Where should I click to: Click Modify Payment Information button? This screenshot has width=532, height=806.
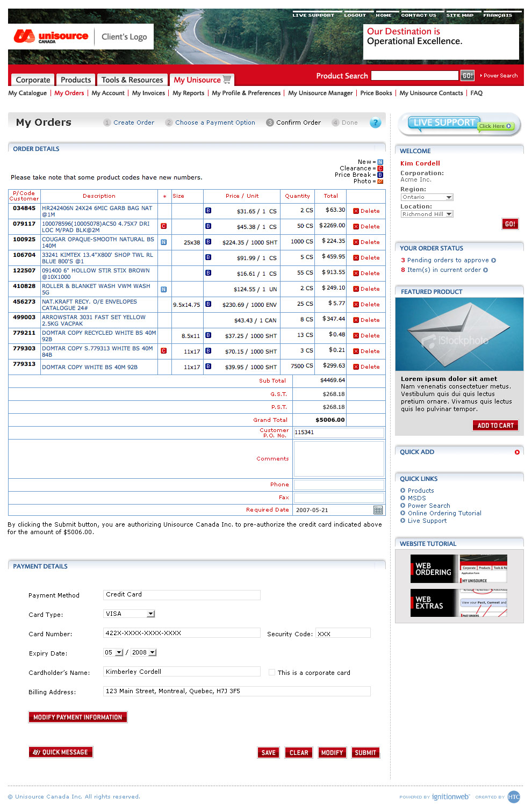pyautogui.click(x=78, y=717)
